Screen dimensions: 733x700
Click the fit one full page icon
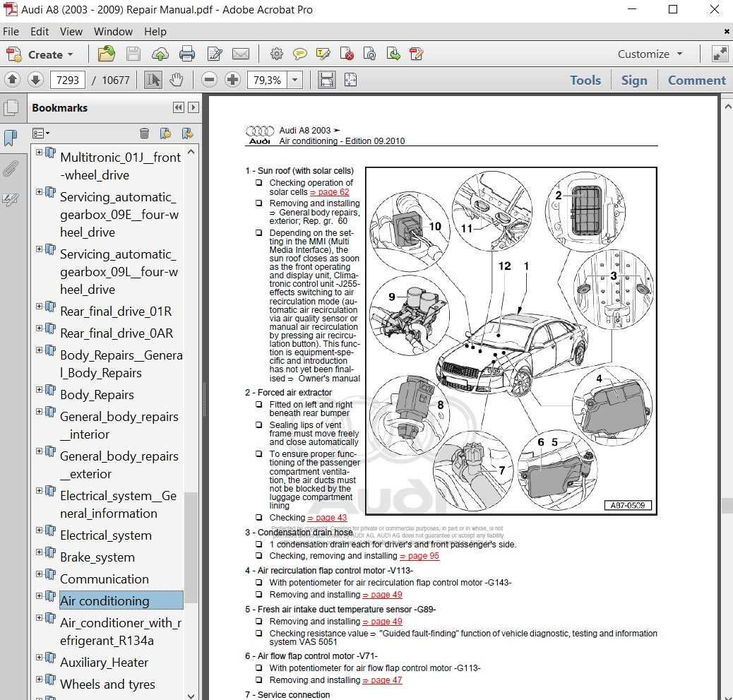(350, 80)
